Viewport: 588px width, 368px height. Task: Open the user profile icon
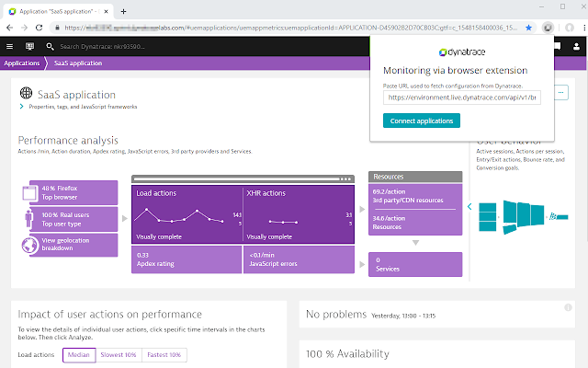click(x=576, y=47)
